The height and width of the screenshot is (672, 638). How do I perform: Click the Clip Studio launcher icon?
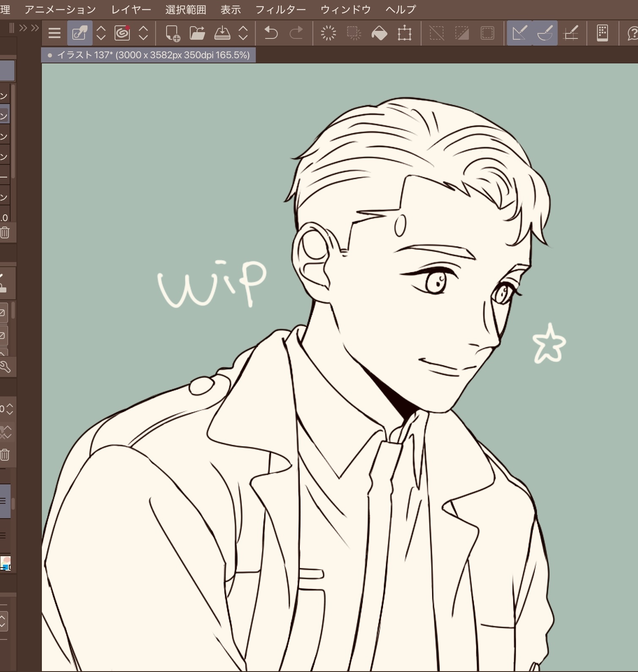click(80, 33)
